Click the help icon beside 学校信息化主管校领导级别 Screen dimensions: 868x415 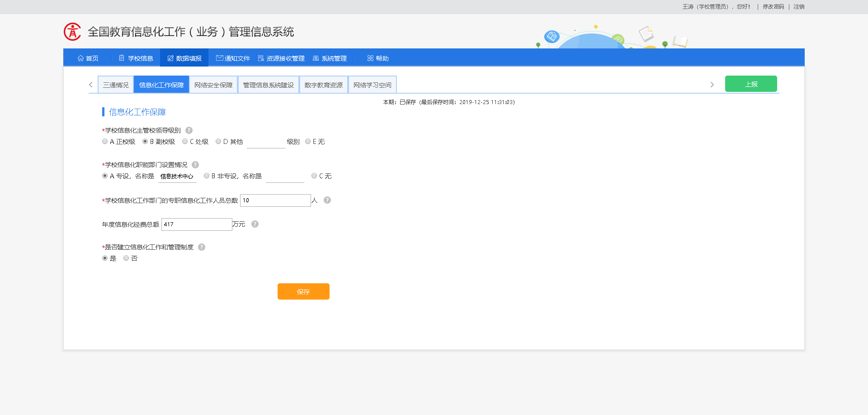click(189, 130)
